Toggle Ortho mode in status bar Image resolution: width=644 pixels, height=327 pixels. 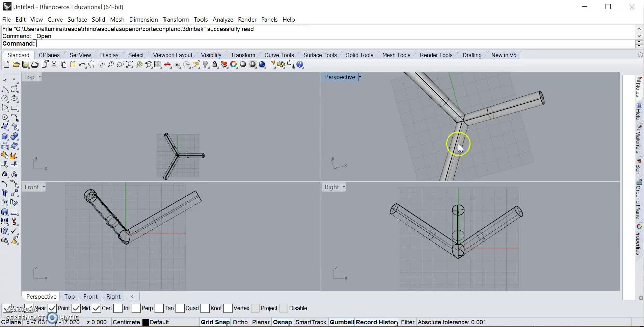pyautogui.click(x=240, y=322)
